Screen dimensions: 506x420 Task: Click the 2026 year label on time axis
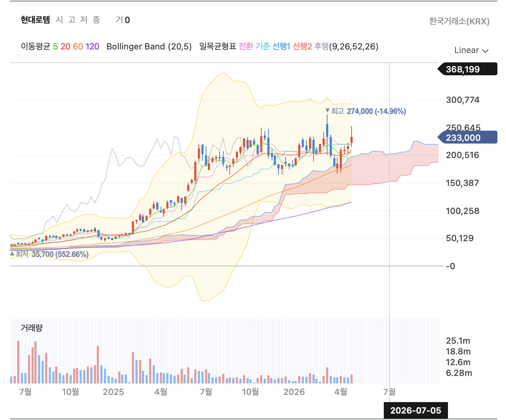coord(294,392)
